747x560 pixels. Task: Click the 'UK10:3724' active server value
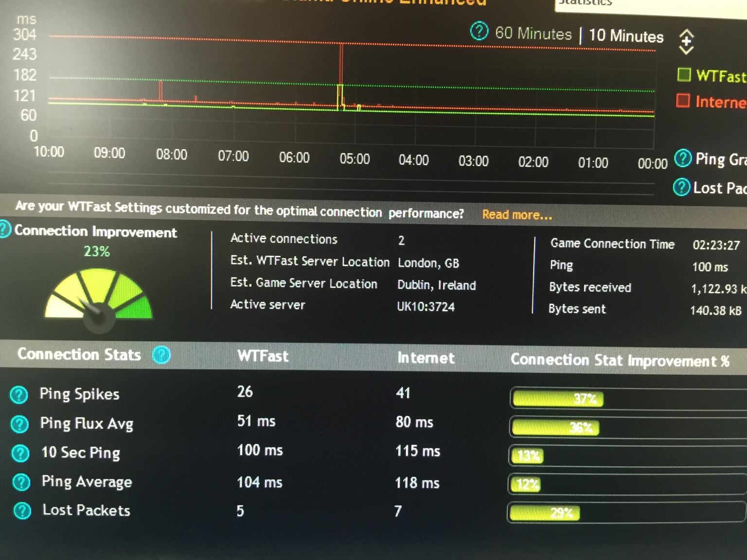[x=426, y=307]
